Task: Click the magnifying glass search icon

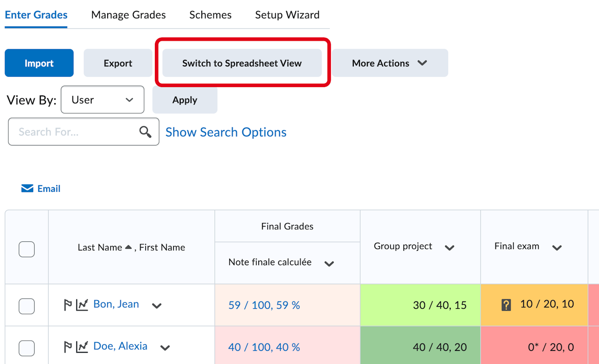Action: [146, 132]
